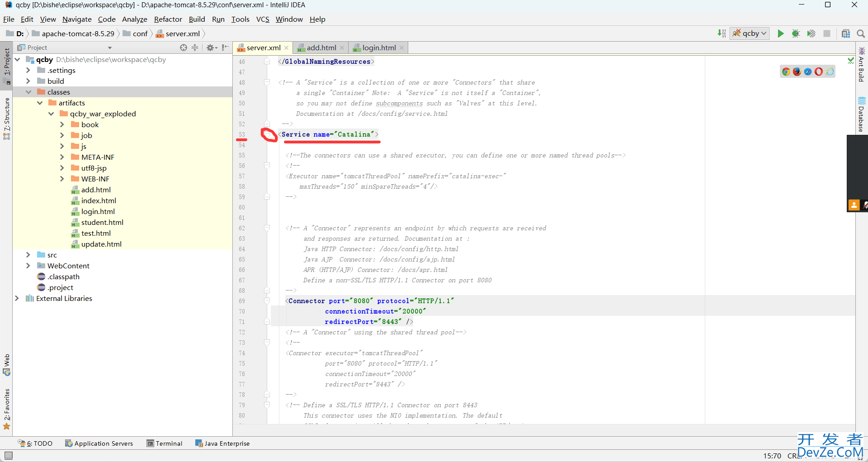Open the Favorites tool window
This screenshot has width=868, height=462.
[7, 409]
